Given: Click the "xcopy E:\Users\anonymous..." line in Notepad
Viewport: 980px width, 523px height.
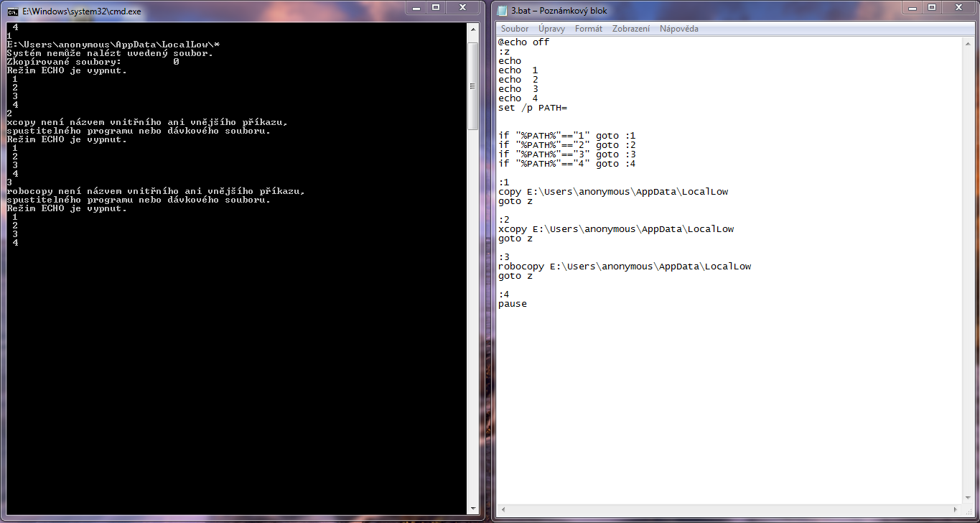Looking at the screenshot, I should coord(616,229).
